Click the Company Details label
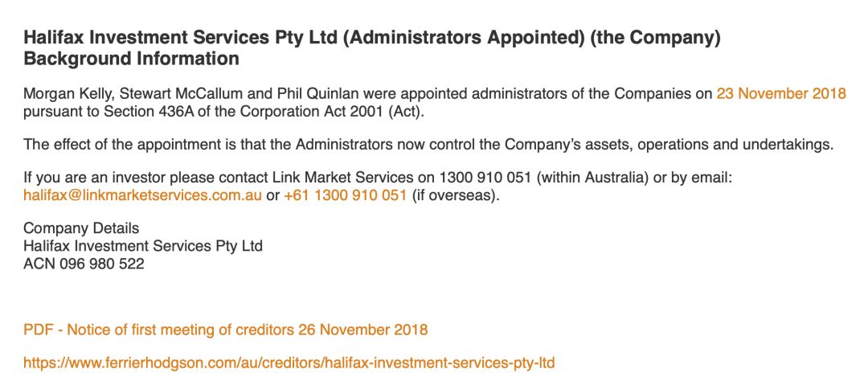The width and height of the screenshot is (868, 381). (81, 228)
